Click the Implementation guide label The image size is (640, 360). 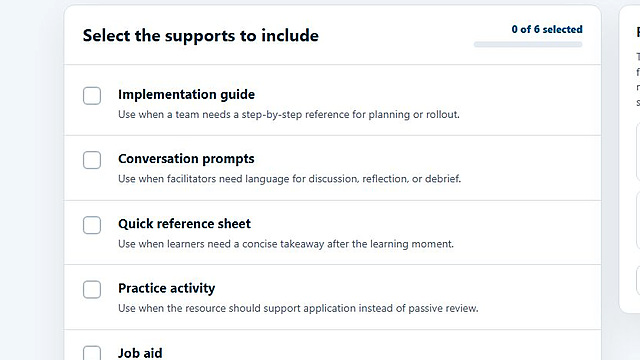pos(186,94)
